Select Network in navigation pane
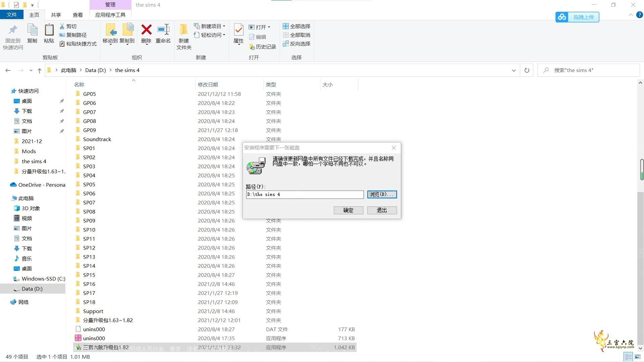Screen dimensions: 644x362 (20, 302)
